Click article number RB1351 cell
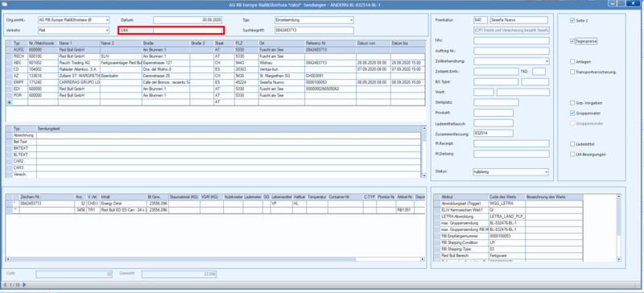This screenshot has width=644, height=293. 405,210
